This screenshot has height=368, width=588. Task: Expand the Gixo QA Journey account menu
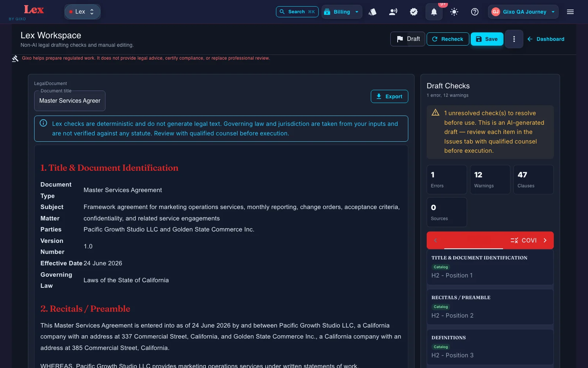click(x=523, y=12)
